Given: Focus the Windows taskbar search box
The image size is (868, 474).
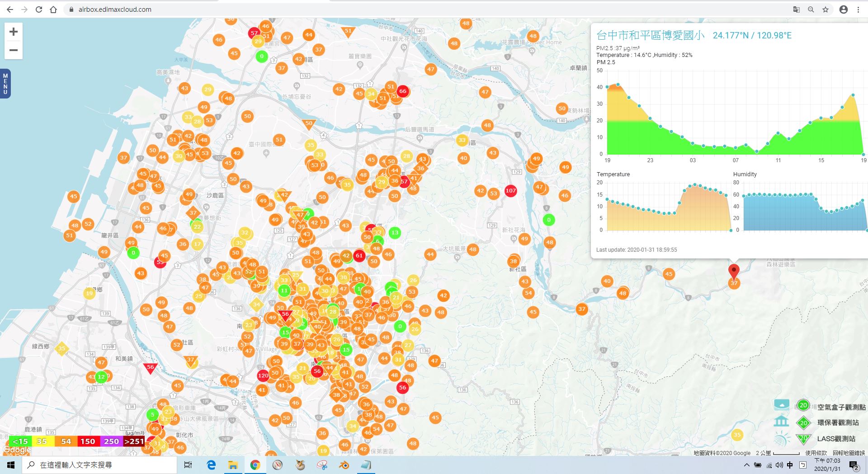Looking at the screenshot, I should [99, 465].
